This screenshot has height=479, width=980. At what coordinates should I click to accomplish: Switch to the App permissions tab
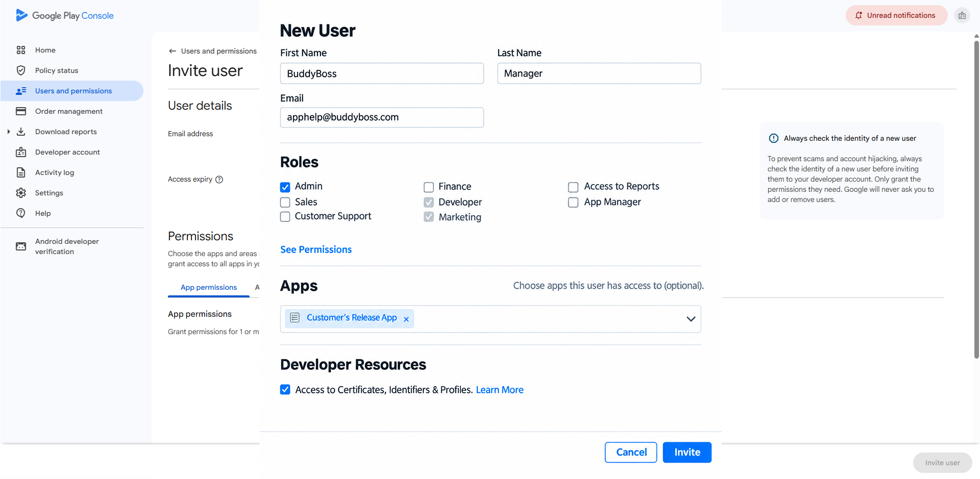(x=209, y=288)
